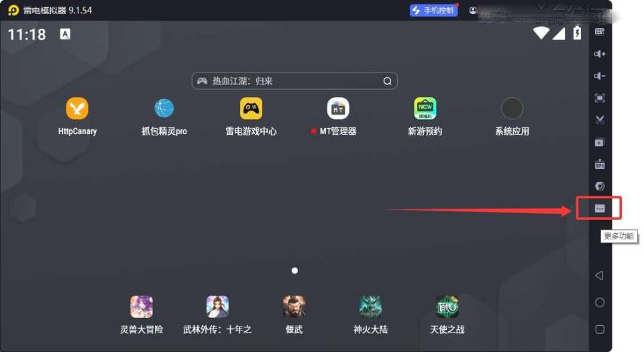The width and height of the screenshot is (644, 352).
Task: Open keyboard mapping icon in sidebar
Action: (600, 32)
